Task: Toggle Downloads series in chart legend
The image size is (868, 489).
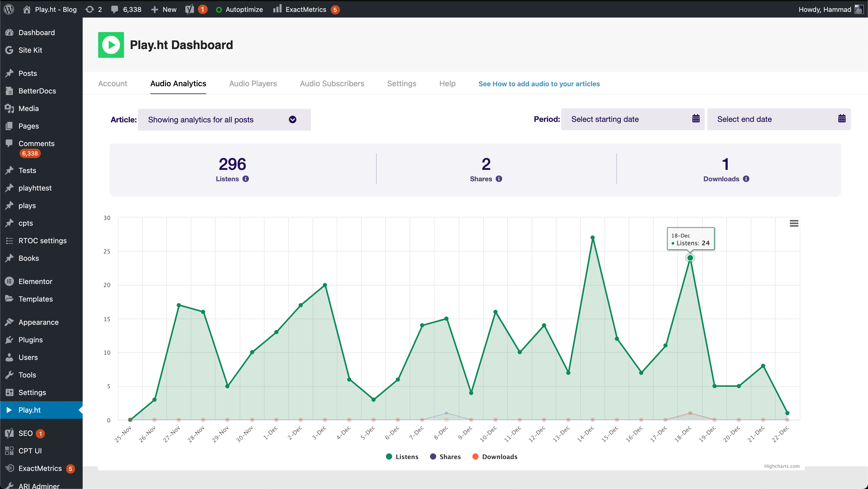Action: click(495, 457)
